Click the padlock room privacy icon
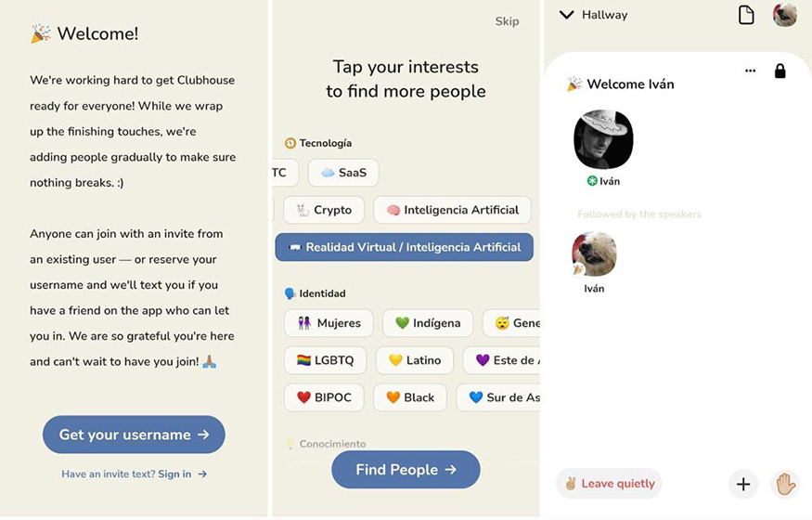This screenshot has width=812, height=520. click(780, 71)
